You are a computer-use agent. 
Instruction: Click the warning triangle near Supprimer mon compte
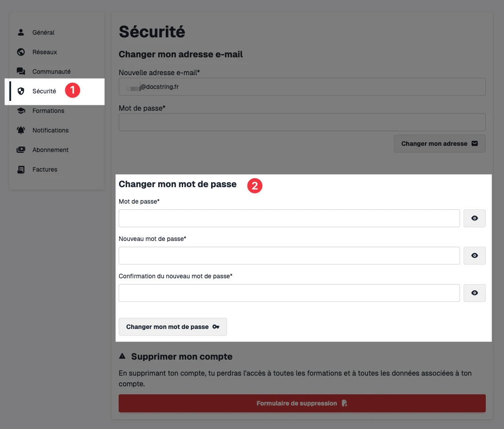coord(122,356)
